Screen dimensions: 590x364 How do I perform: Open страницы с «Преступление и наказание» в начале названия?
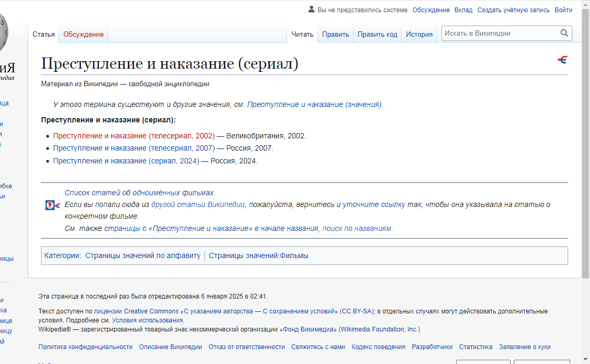click(x=211, y=229)
